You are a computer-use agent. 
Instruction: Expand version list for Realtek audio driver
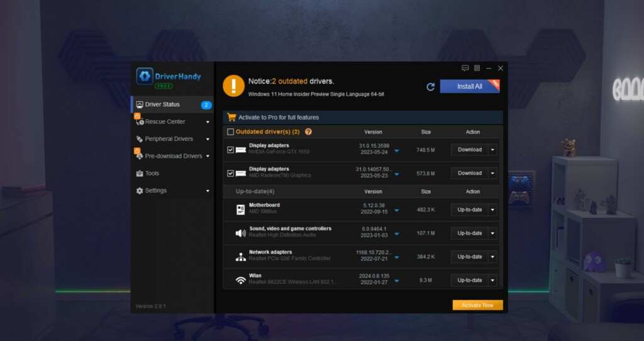397,234
